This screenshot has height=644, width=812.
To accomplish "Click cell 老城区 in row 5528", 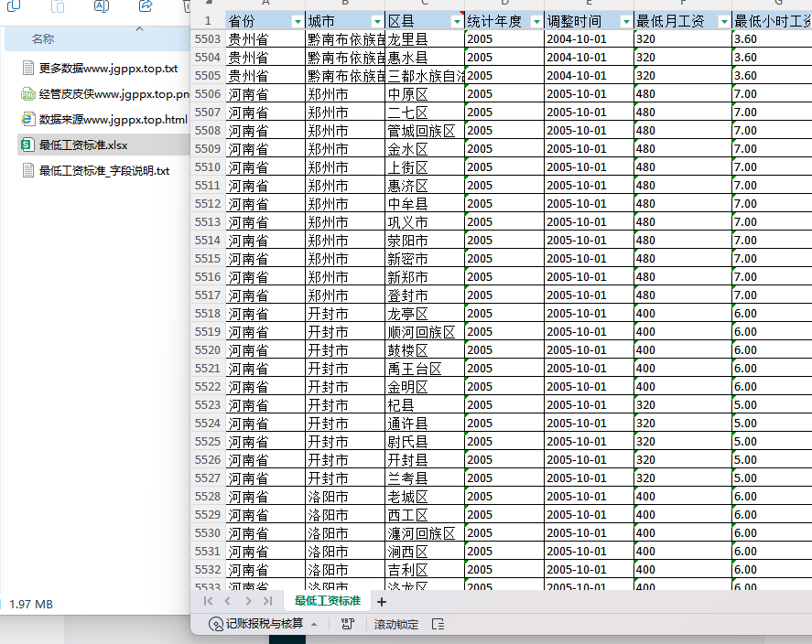I will click(x=425, y=497).
